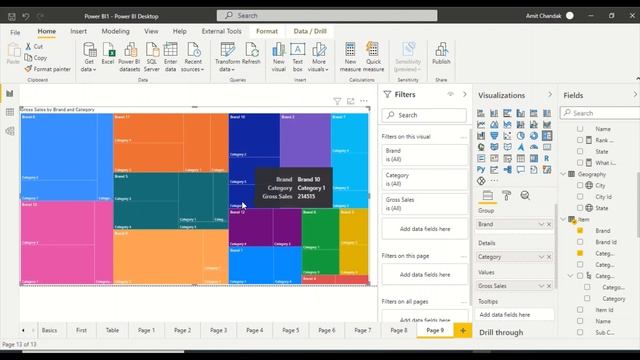
Task: Open the Insert ribbon tab
Action: (78, 31)
